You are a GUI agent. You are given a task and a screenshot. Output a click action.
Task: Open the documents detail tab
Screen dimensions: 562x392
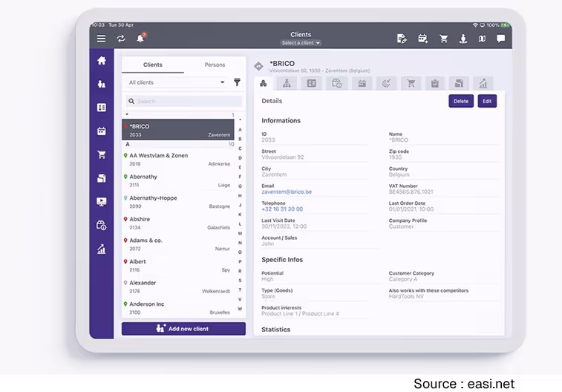[459, 83]
